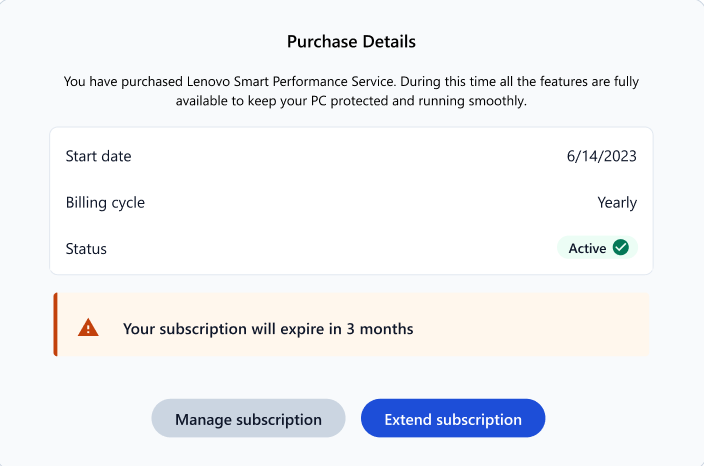Click the Start date label
The height and width of the screenshot is (466, 704).
coord(98,156)
